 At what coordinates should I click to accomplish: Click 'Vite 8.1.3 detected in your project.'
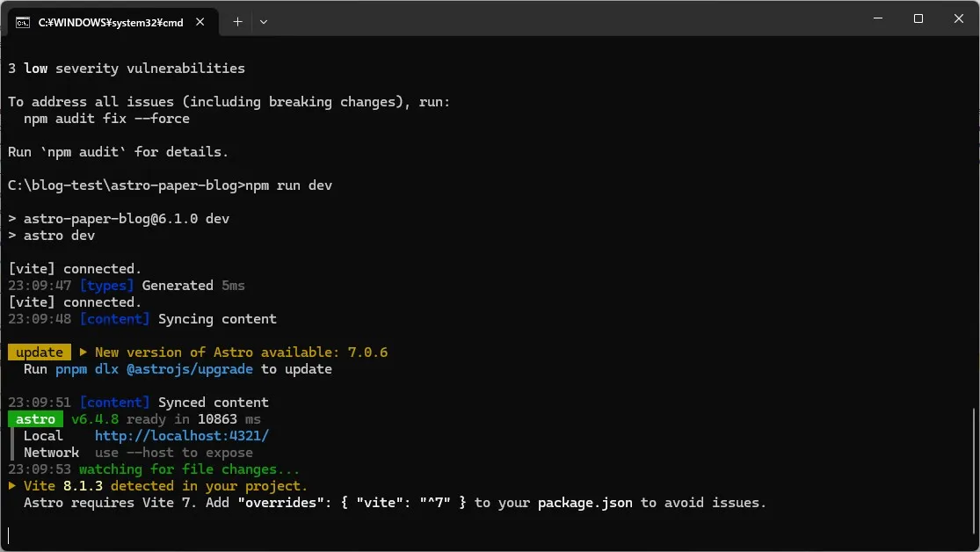pos(165,486)
